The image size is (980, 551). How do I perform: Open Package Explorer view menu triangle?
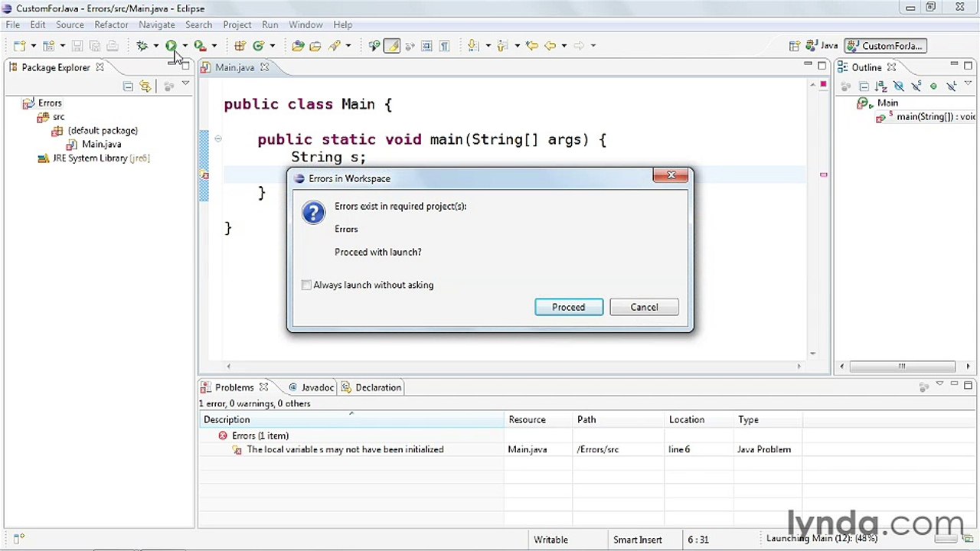(x=185, y=84)
